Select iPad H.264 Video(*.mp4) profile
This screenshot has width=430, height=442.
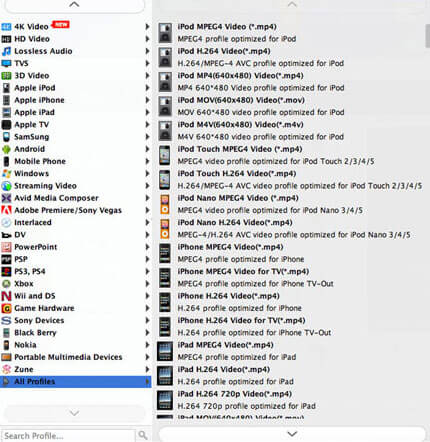pos(290,376)
